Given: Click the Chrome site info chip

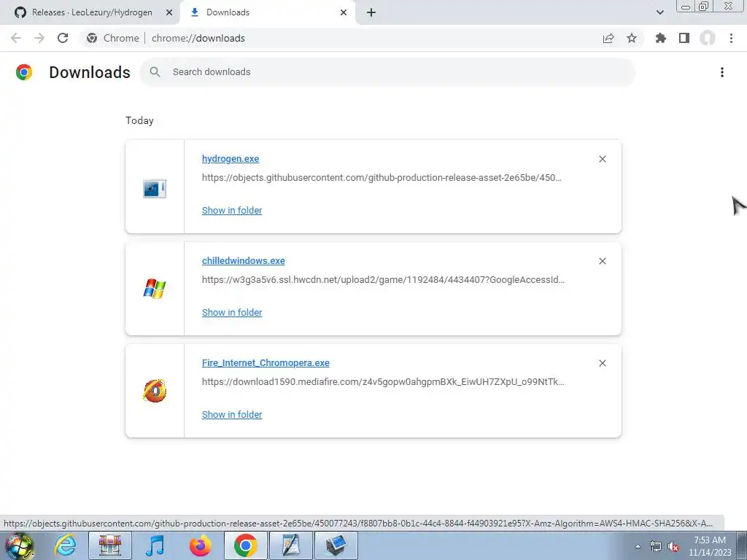Looking at the screenshot, I should pos(113,38).
